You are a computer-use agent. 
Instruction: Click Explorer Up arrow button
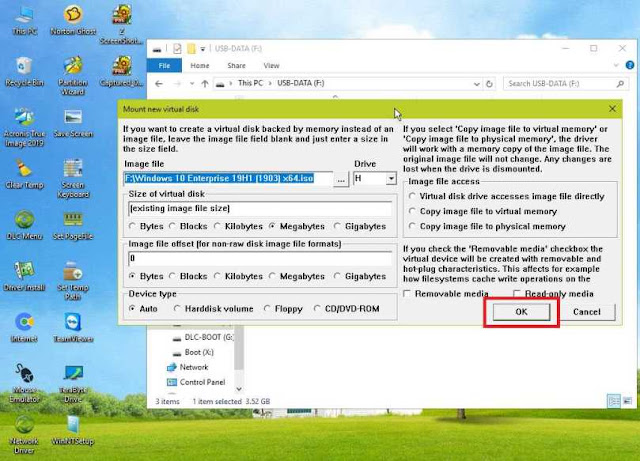205,84
